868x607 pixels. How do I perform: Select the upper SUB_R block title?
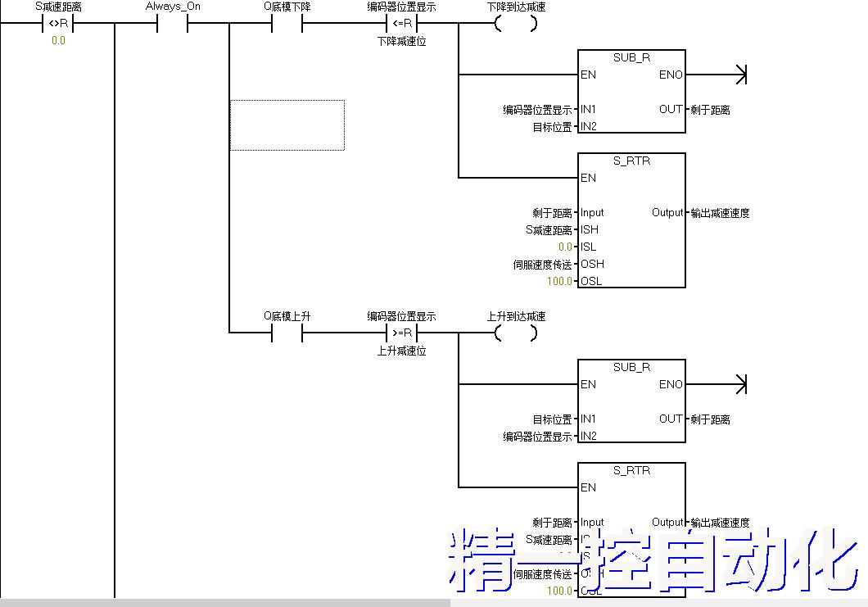631,57
